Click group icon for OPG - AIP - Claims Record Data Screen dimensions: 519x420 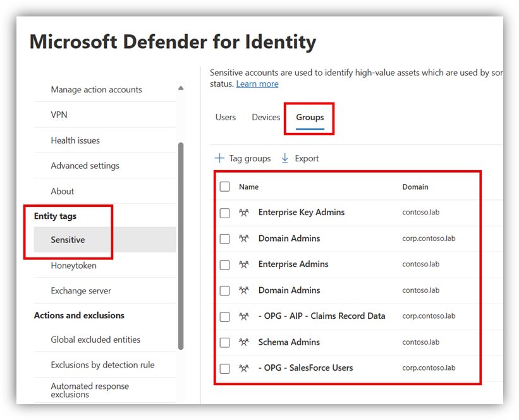pyautogui.click(x=244, y=316)
